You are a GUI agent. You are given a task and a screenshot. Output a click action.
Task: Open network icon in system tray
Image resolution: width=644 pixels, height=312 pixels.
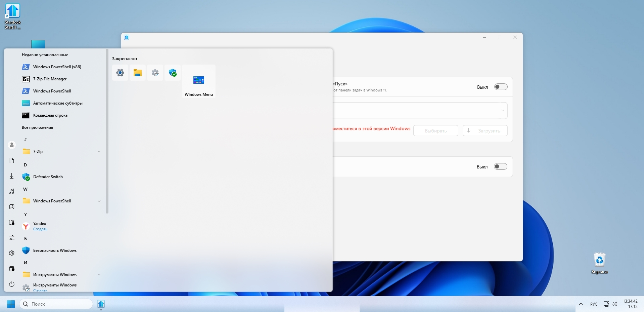coord(606,304)
